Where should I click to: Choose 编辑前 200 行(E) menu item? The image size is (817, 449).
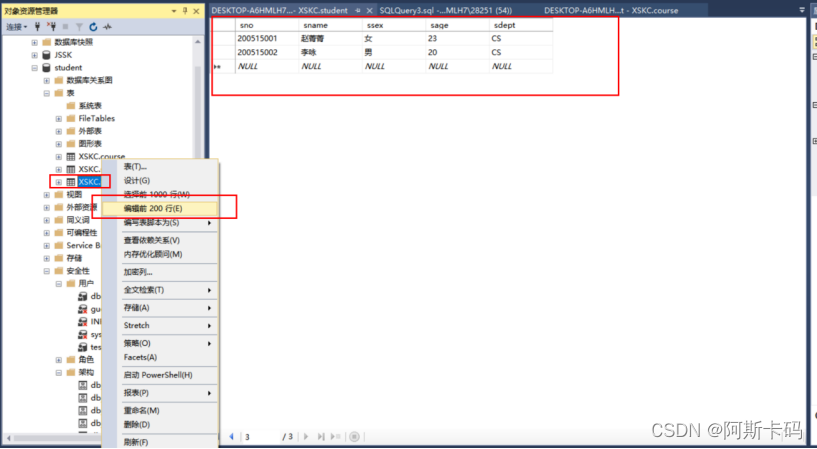pos(159,209)
